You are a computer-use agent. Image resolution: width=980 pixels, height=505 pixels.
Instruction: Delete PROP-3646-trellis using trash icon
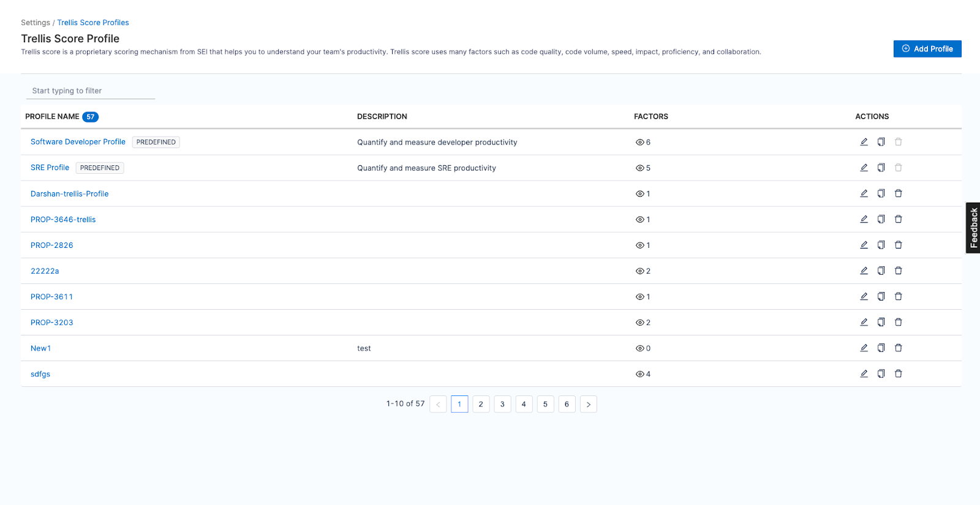pyautogui.click(x=898, y=219)
